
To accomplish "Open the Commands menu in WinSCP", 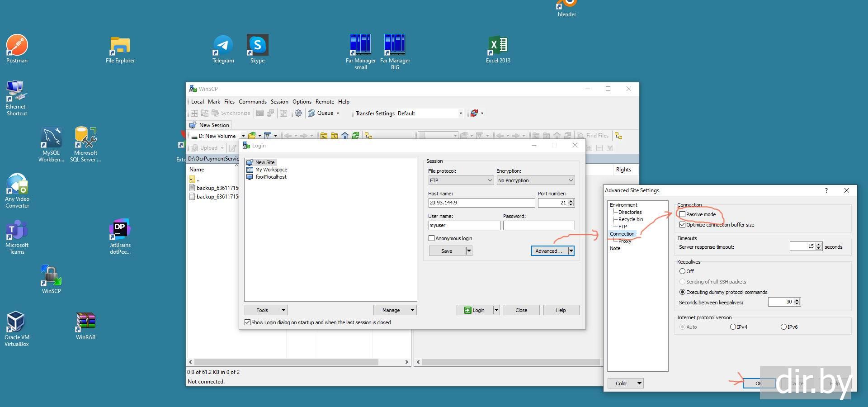I will pos(252,102).
